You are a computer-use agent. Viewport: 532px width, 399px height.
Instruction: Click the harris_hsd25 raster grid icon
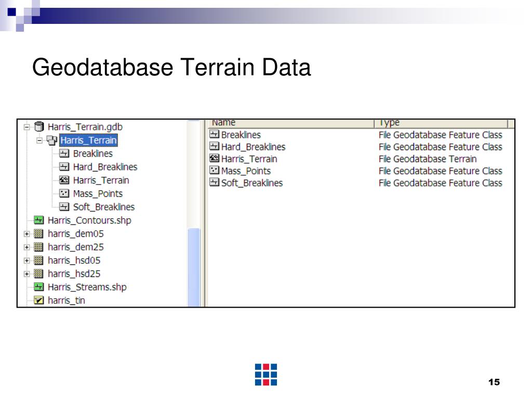pyautogui.click(x=38, y=273)
